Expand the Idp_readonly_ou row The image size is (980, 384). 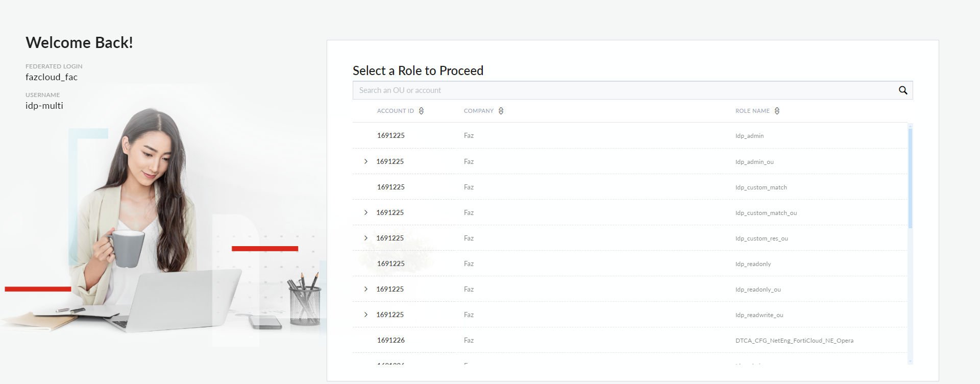(x=366, y=289)
